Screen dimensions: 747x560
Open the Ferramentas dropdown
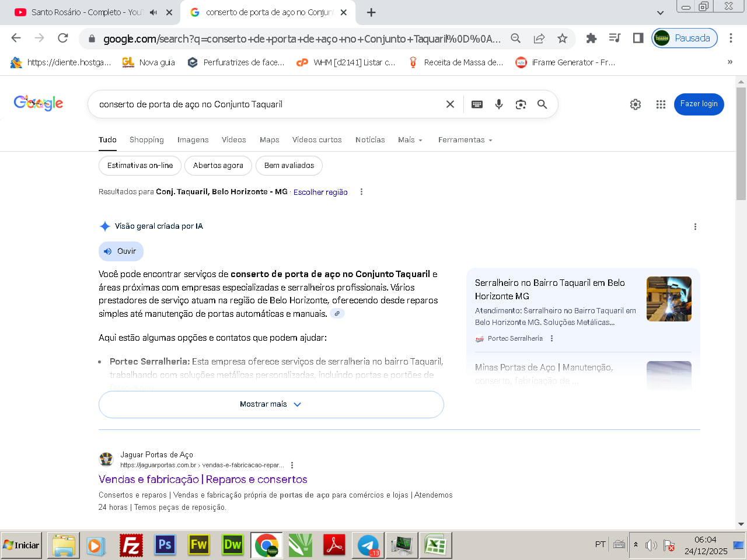[465, 140]
